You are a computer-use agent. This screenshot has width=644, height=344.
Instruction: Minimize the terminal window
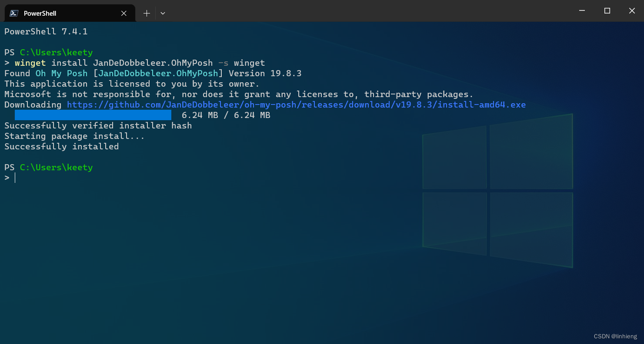pyautogui.click(x=582, y=11)
